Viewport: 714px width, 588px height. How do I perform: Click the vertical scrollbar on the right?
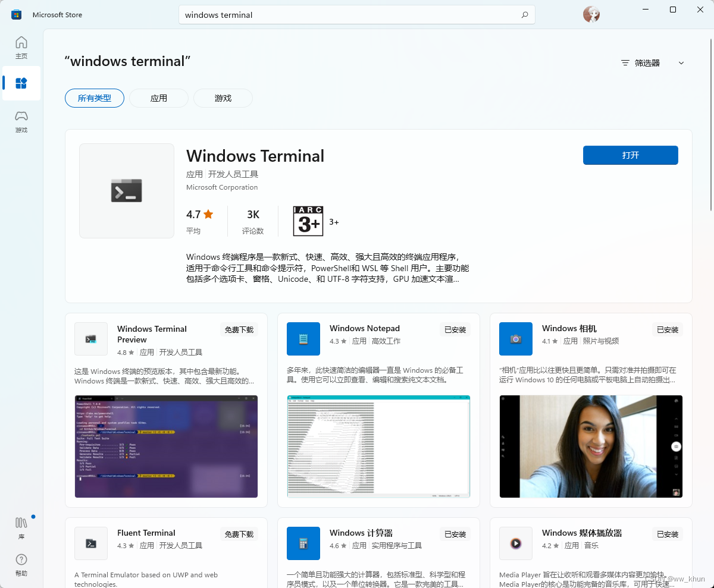[711, 126]
